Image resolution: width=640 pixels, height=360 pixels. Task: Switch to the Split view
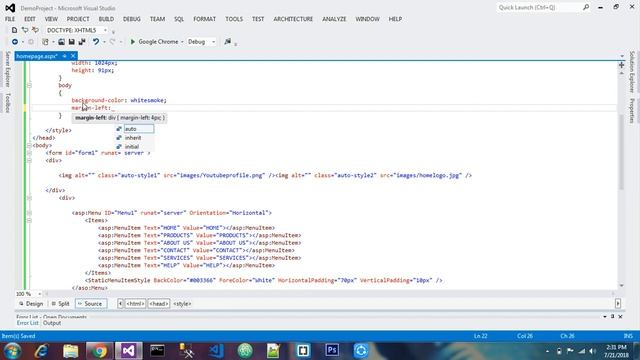(x=60, y=304)
